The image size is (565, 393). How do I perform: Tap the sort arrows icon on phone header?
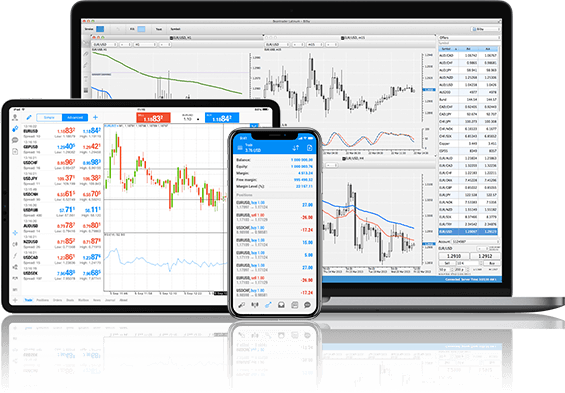296,148
